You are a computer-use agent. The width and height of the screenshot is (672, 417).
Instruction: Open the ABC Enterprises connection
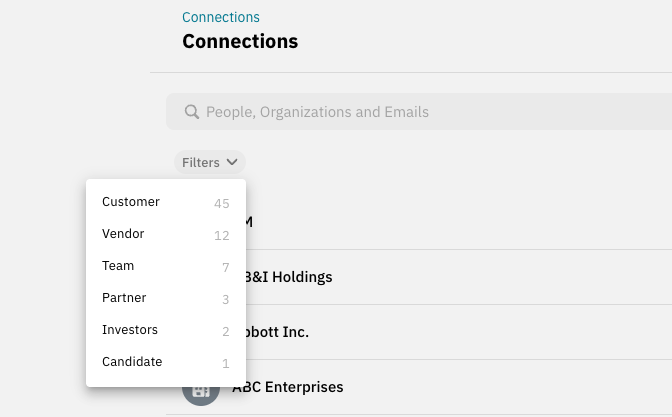[x=288, y=387]
